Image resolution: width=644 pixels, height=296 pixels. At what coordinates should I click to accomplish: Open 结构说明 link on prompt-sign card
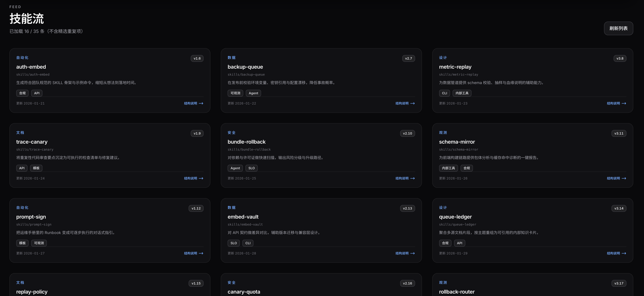coord(193,253)
